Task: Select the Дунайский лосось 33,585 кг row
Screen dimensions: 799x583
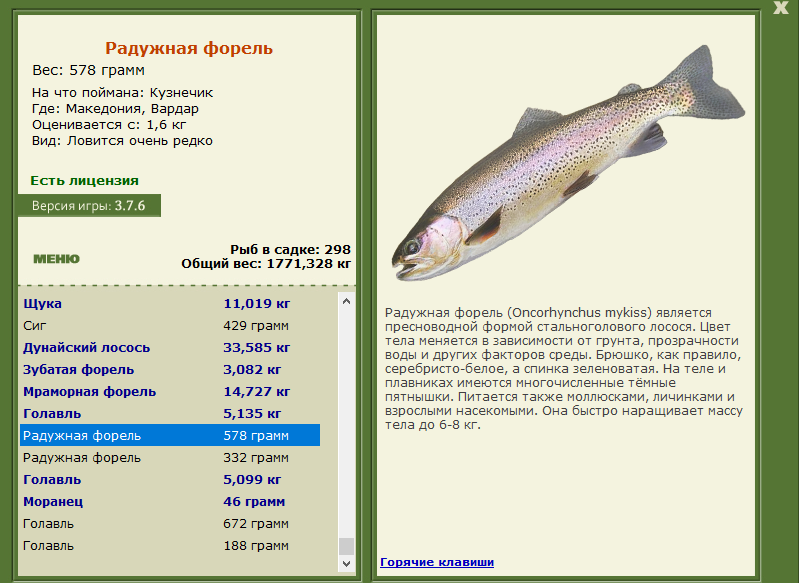Action: pyautogui.click(x=170, y=348)
